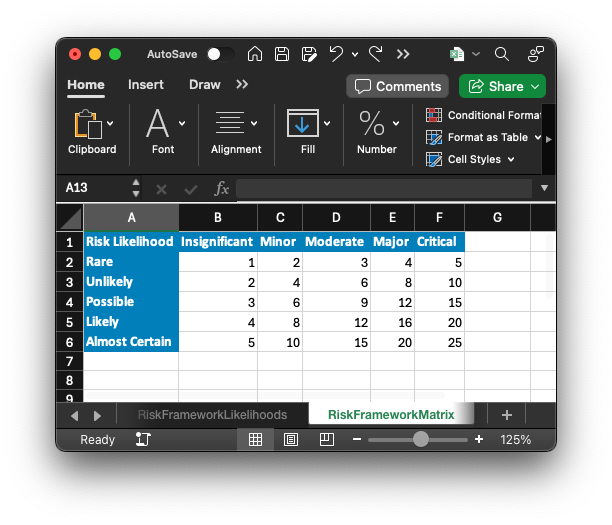Click the Insert Function fx icon

pos(222,188)
